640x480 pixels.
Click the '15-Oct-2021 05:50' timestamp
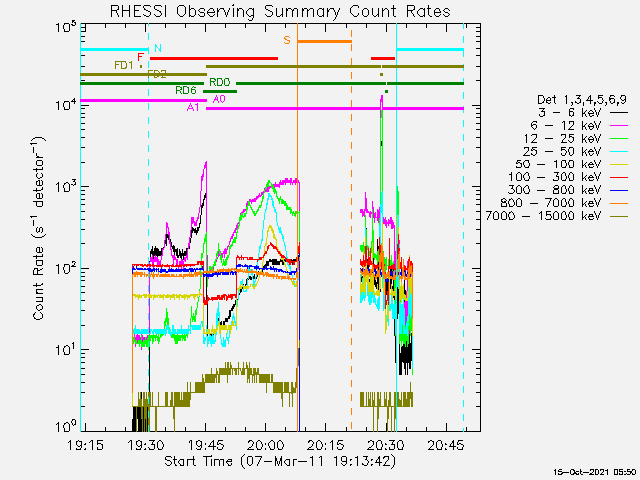click(x=596, y=472)
